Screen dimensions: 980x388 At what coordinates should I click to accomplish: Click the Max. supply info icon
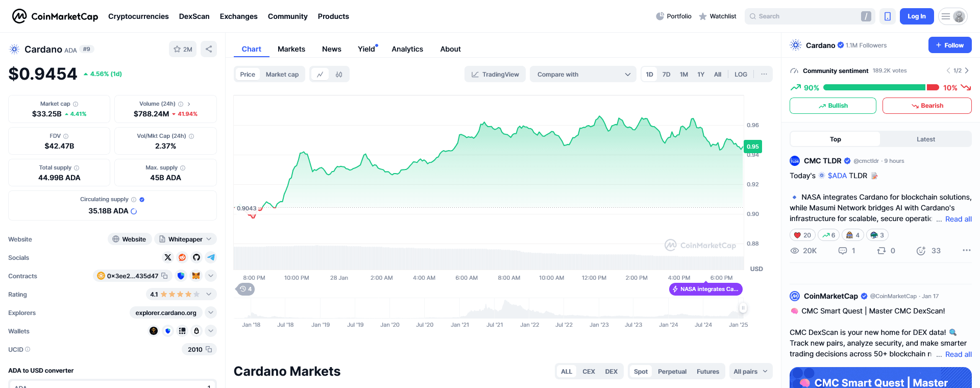pos(183,168)
